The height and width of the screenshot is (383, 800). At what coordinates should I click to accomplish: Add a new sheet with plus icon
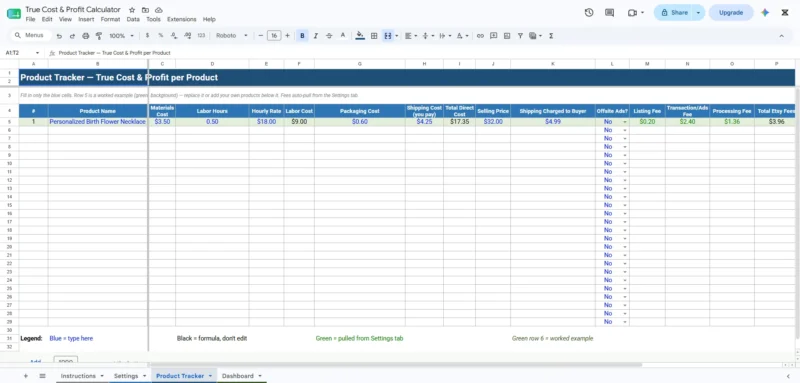click(x=26, y=376)
